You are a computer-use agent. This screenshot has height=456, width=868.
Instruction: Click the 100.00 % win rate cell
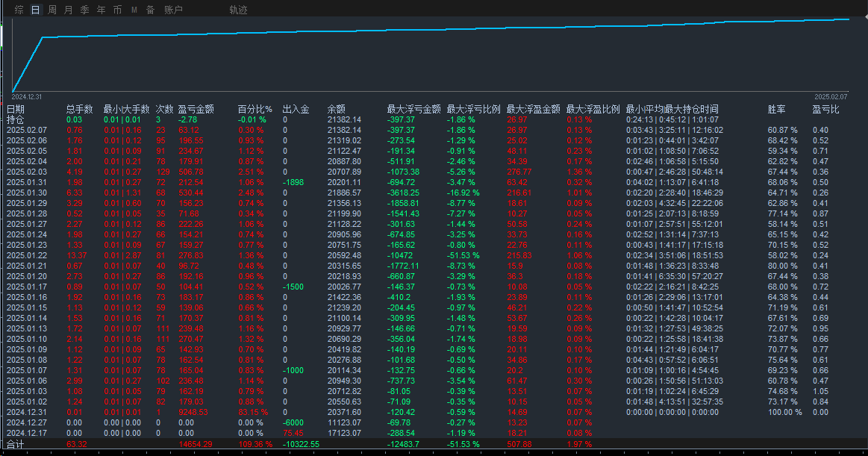point(785,412)
